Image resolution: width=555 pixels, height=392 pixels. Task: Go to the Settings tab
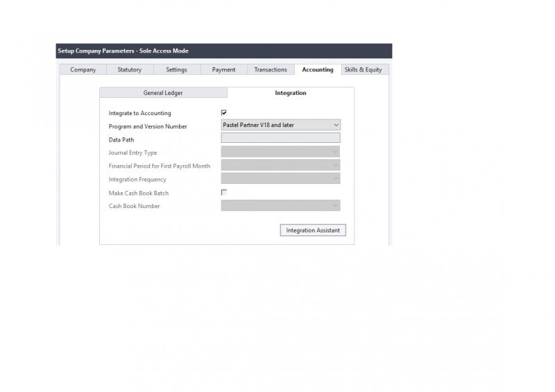(176, 69)
